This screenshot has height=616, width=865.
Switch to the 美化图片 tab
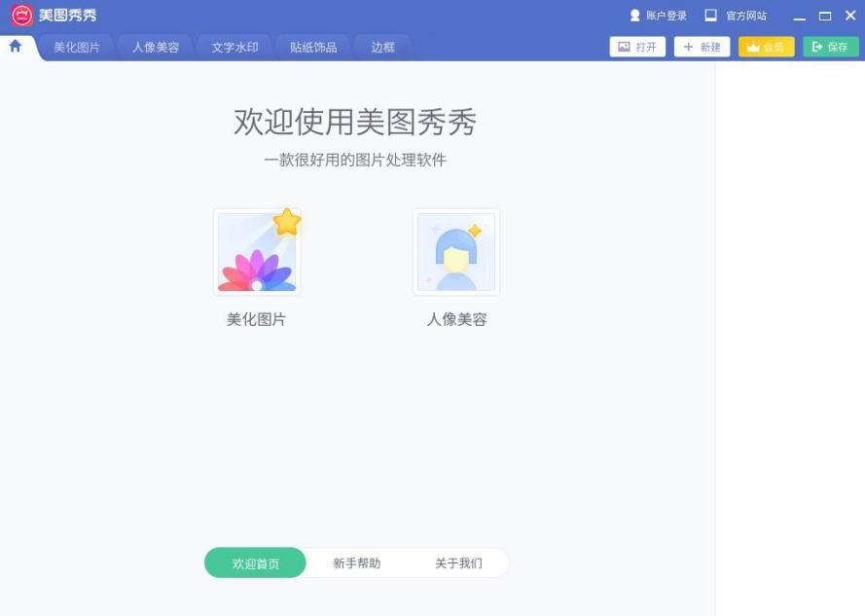(x=77, y=48)
